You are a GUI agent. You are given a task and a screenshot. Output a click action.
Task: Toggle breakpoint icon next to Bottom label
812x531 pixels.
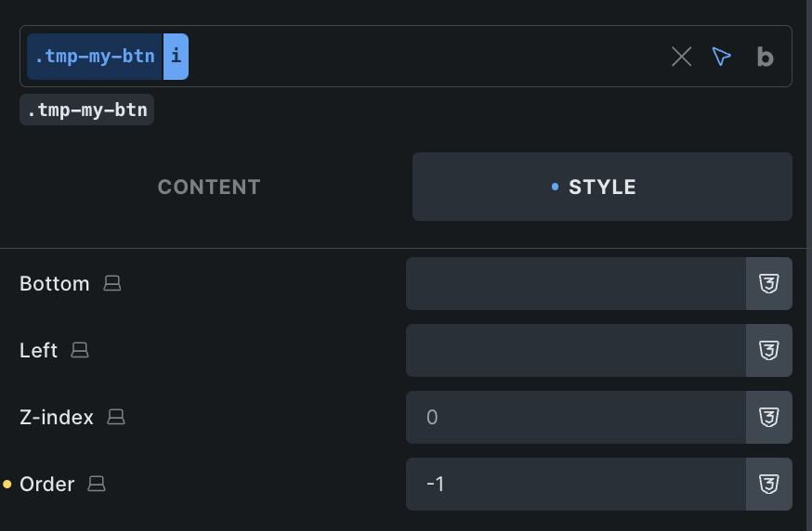click(x=111, y=283)
